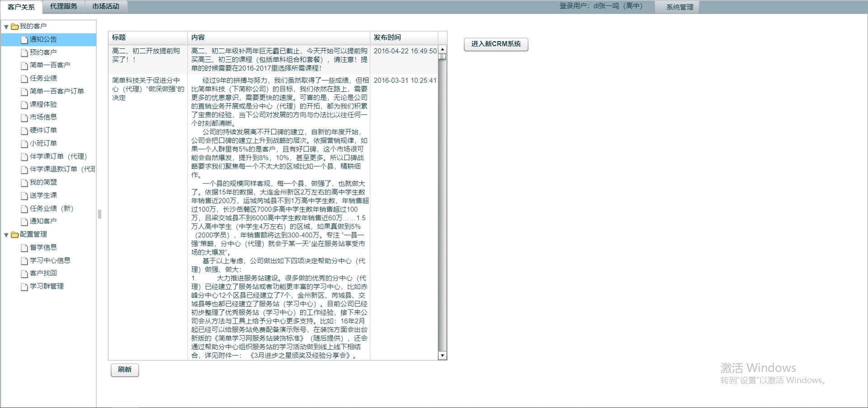Open the 市场活动 tab
Screen dimensions: 868x408
click(x=106, y=7)
